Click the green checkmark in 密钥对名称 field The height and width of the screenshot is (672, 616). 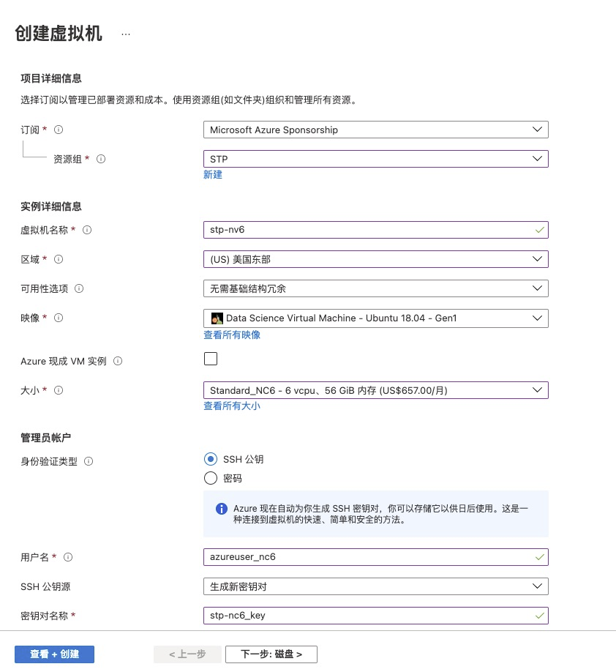pyautogui.click(x=539, y=616)
